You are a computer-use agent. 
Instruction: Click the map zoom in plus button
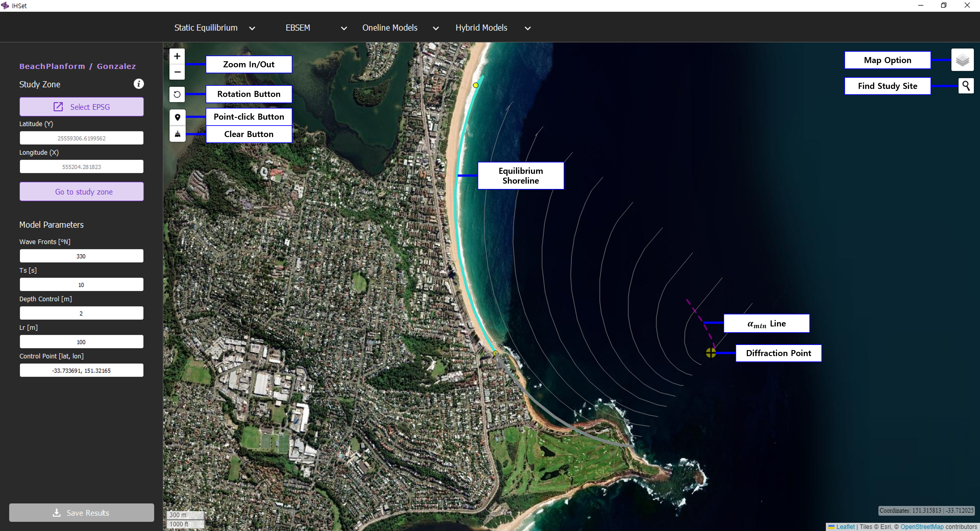(177, 56)
